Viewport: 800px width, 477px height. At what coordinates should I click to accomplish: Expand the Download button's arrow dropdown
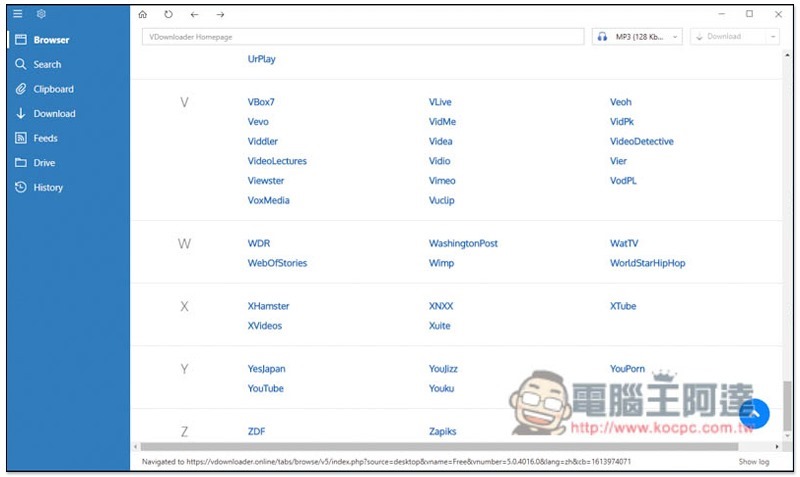772,37
